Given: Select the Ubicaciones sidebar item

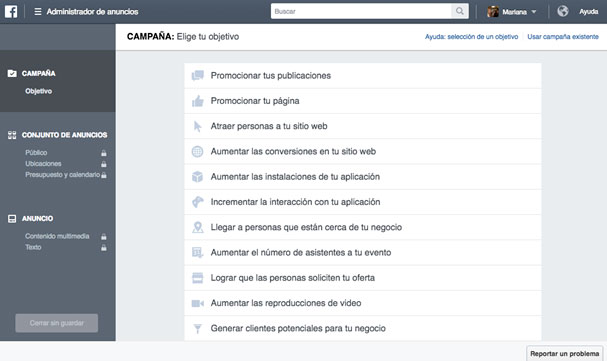Looking at the screenshot, I should [x=43, y=164].
